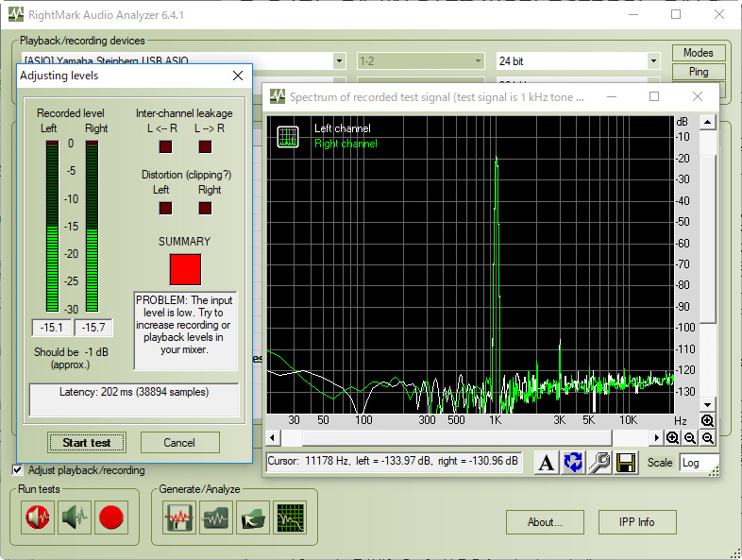Image resolution: width=742 pixels, height=560 pixels.
Task: Click the blue refresh arrows icon
Action: point(573,463)
